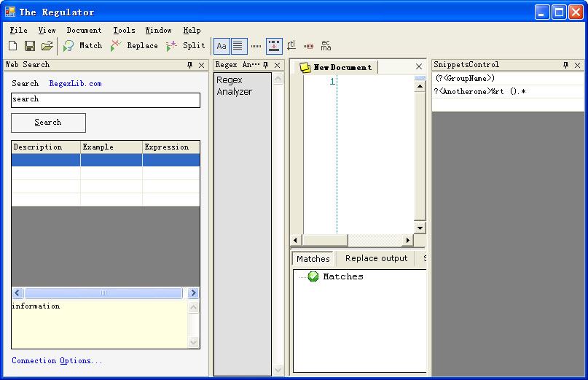Screen dimensions: 588x380
Task: Open the Document menu
Action: 84,31
